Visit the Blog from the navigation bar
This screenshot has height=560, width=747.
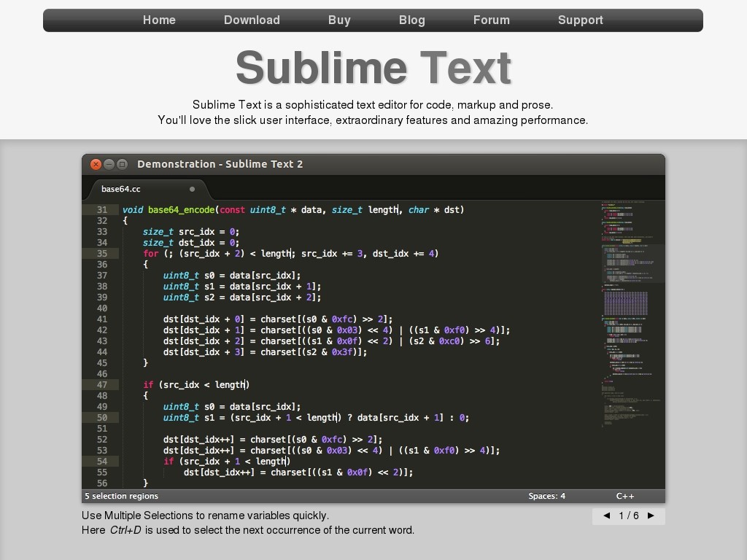[411, 20]
